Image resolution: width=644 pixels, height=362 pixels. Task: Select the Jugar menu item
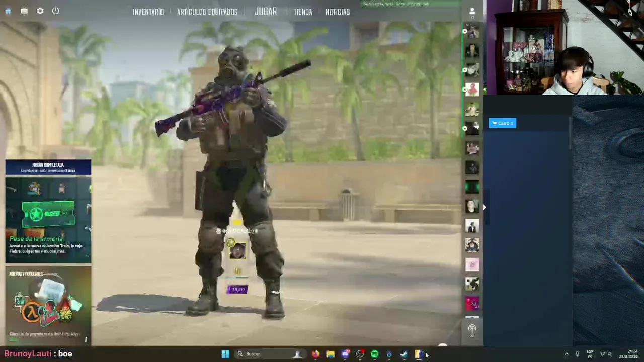tap(266, 12)
